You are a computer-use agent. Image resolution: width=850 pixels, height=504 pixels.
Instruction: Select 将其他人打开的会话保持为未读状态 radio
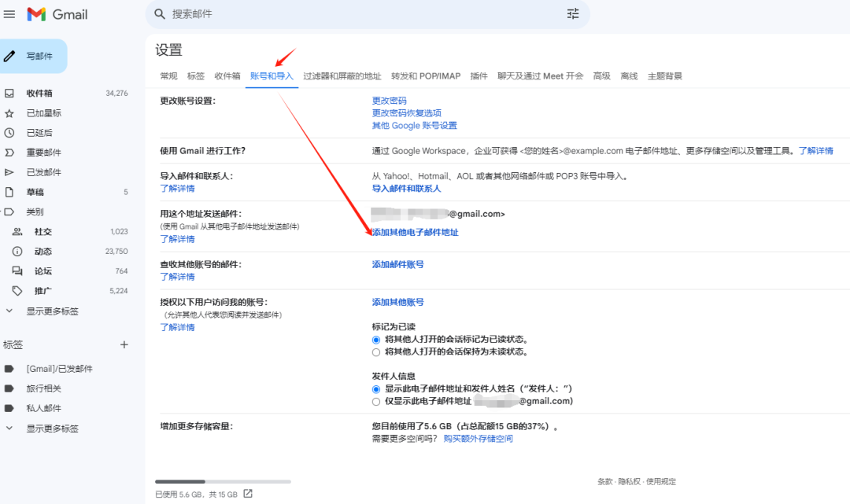376,352
